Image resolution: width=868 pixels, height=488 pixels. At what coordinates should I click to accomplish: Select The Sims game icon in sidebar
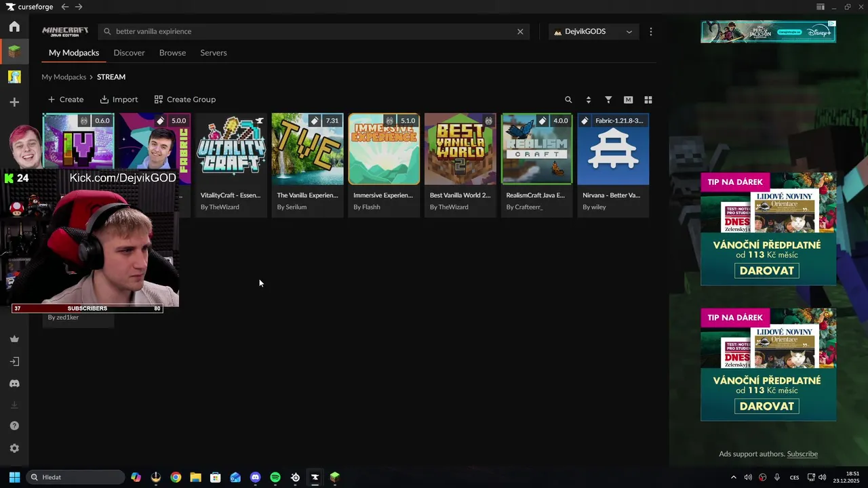[x=14, y=77]
